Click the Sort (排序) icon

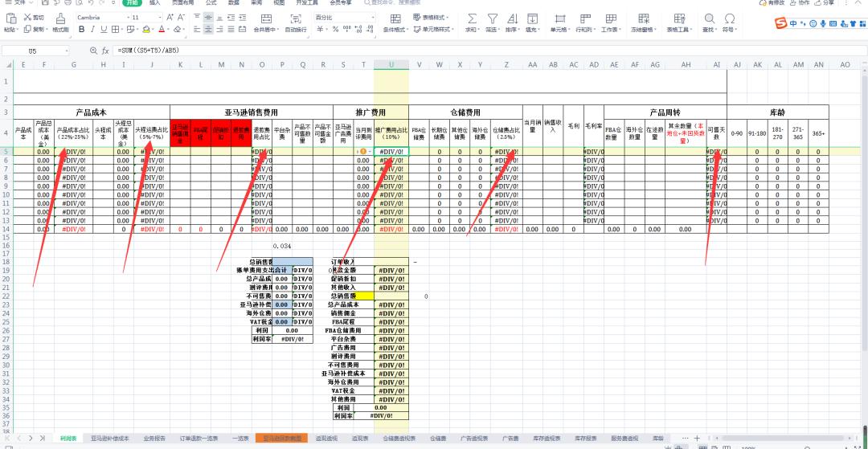click(511, 18)
